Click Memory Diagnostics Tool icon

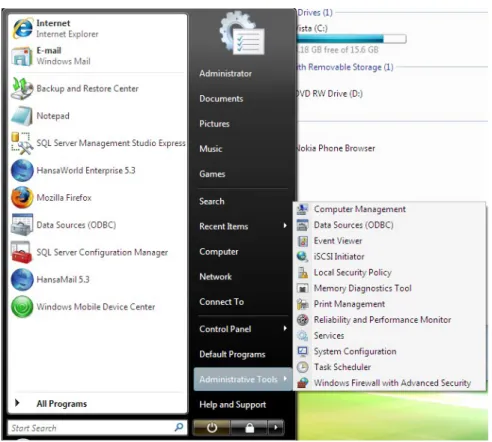[303, 288]
